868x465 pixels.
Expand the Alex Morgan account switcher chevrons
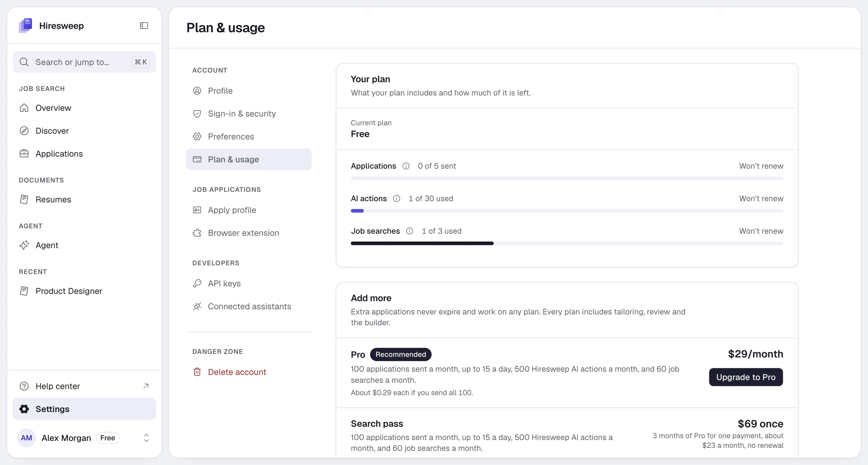146,438
